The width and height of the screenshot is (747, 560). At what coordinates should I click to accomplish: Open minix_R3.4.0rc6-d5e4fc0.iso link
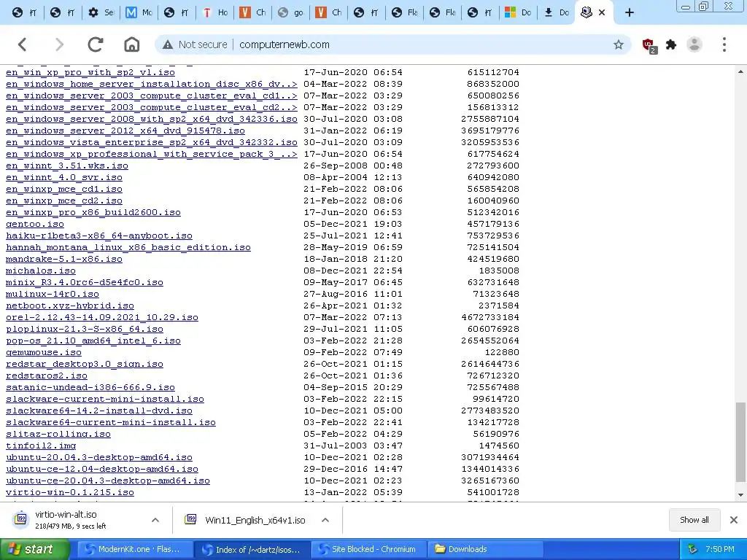(85, 282)
